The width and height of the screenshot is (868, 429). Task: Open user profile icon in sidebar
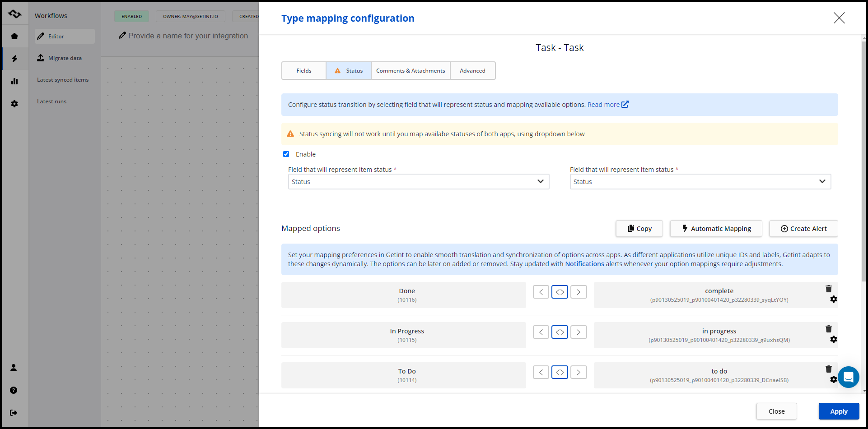coord(14,368)
